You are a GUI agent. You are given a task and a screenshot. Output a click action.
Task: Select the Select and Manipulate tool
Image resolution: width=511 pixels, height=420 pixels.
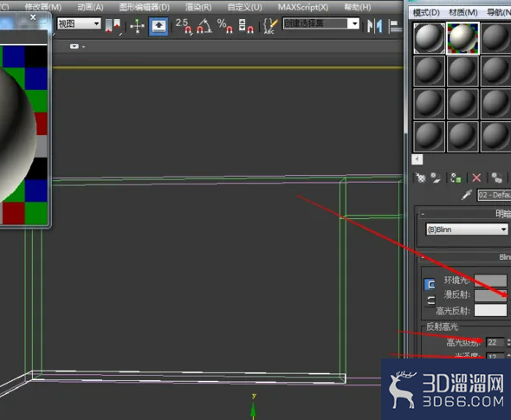pos(137,25)
